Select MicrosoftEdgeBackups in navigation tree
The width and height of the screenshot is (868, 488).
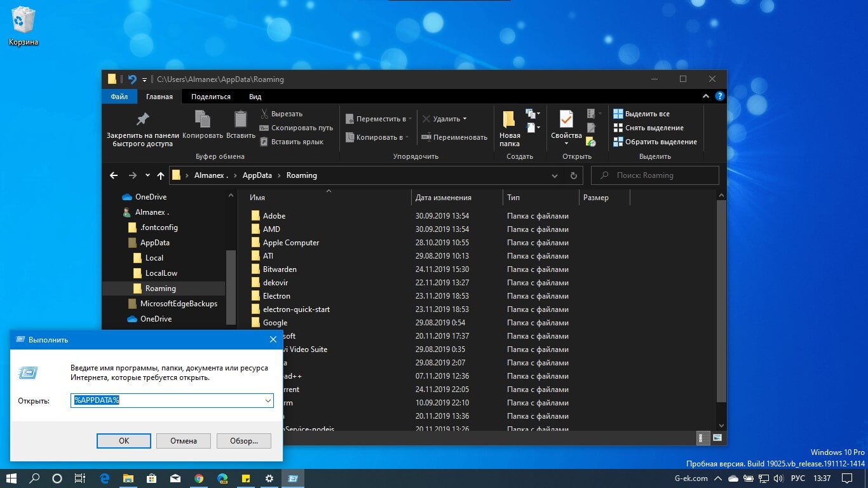click(179, 304)
